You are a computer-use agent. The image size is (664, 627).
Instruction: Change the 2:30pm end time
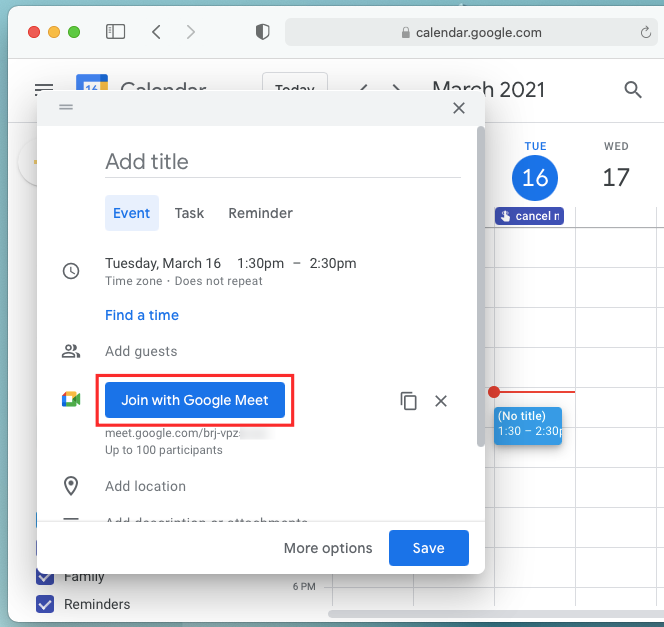pyautogui.click(x=333, y=263)
